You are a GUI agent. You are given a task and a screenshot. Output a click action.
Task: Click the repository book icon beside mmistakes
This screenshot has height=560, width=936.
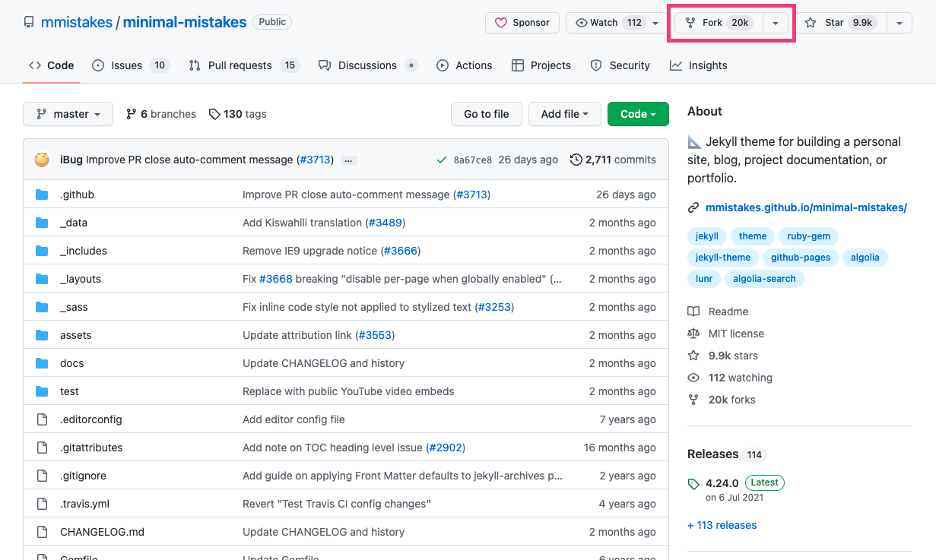point(29,23)
